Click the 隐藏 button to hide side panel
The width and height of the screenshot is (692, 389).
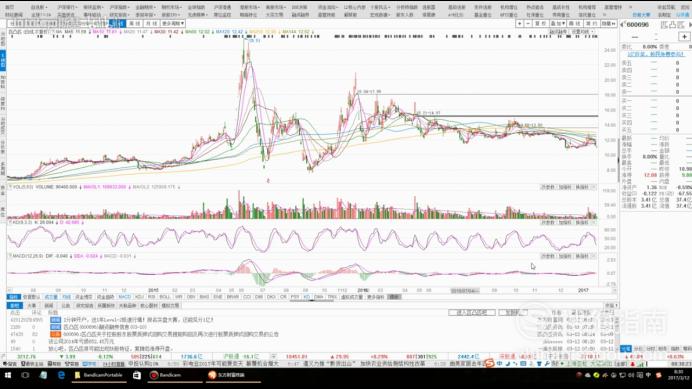609,23
